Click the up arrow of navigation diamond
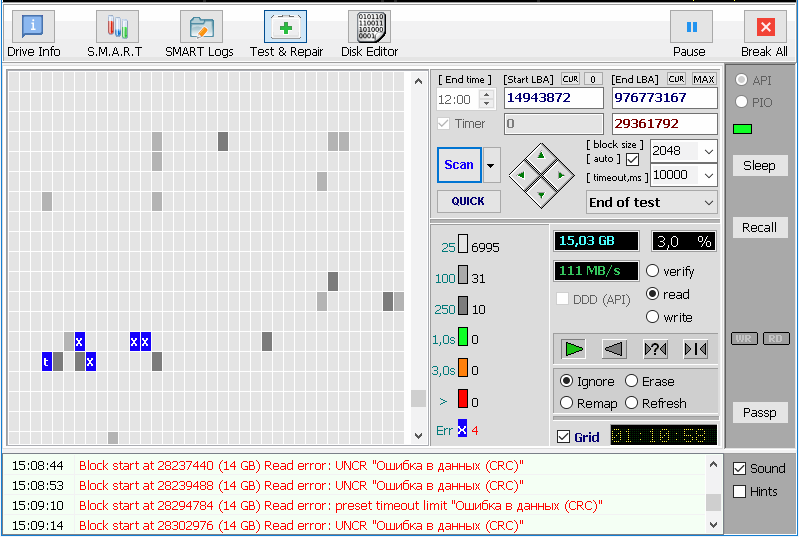Viewport: 799px width, 537px height. (541, 155)
